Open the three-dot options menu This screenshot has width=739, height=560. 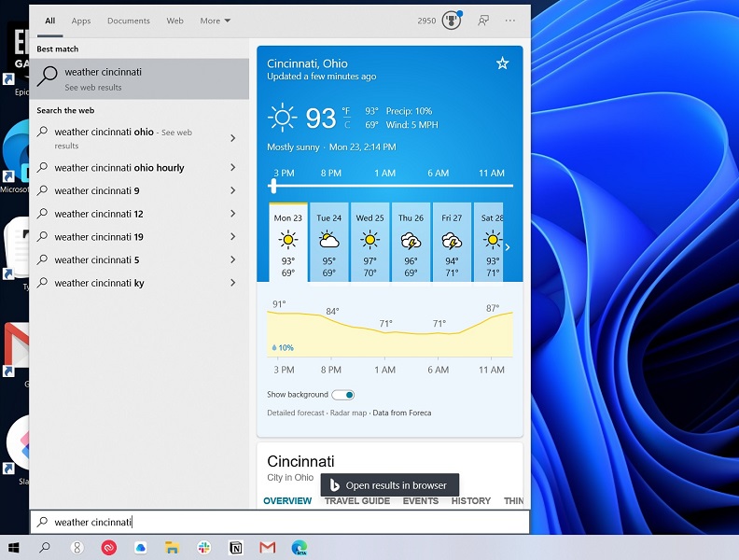click(x=510, y=21)
